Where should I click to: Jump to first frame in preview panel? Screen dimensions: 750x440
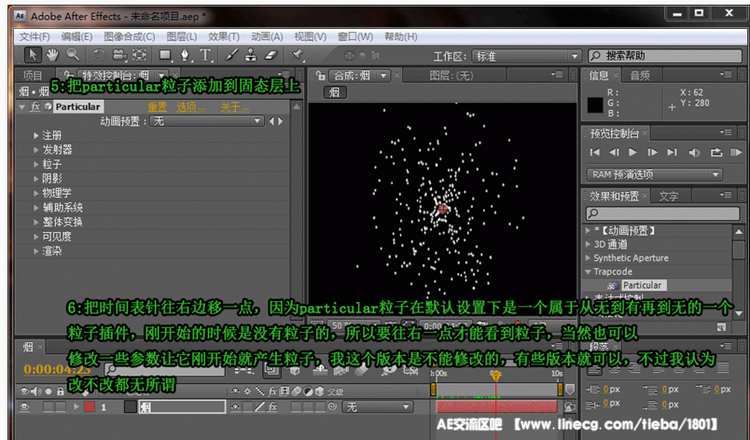pyautogui.click(x=595, y=152)
